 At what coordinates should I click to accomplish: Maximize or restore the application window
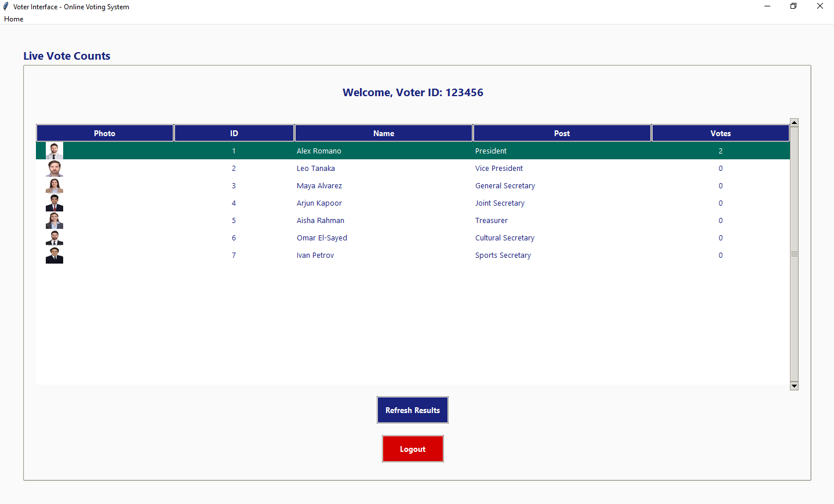click(793, 6)
